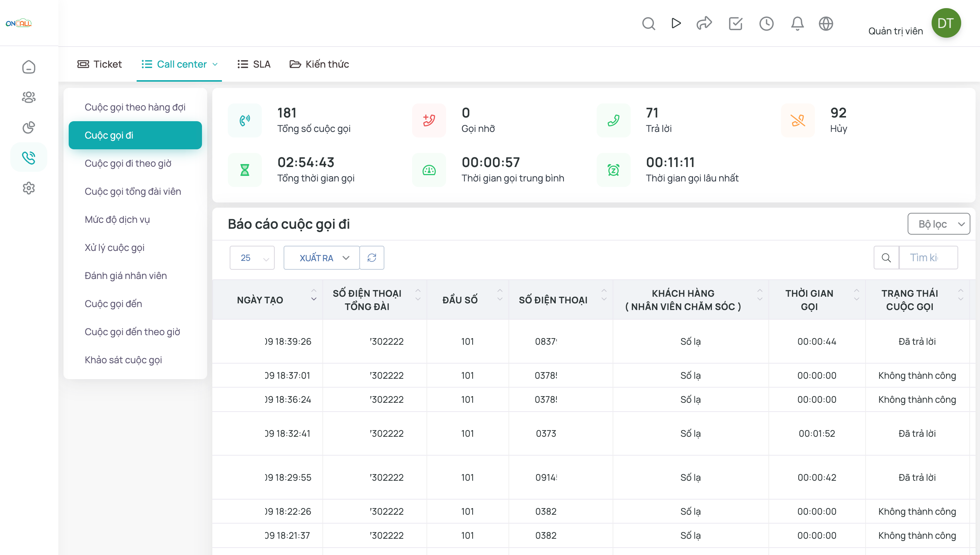Sort by TRẠNG THÁI CUỘC GỌI column
This screenshot has width=980, height=555.
pos(917,300)
